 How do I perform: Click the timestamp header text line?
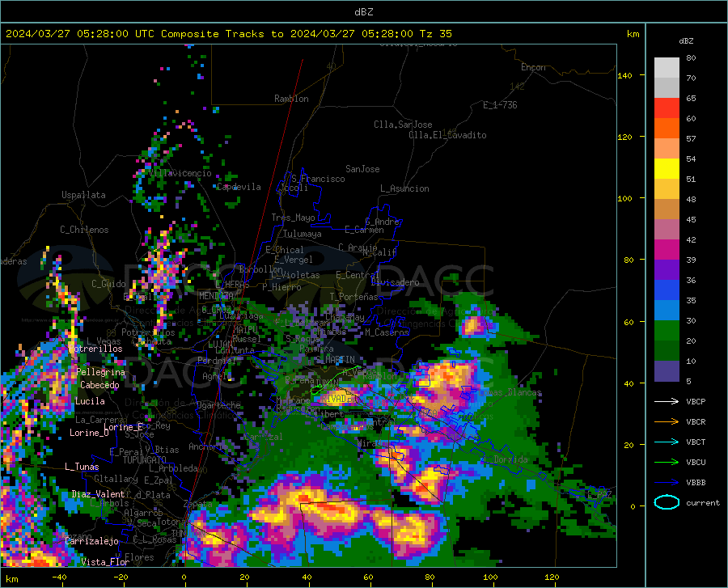[228, 34]
